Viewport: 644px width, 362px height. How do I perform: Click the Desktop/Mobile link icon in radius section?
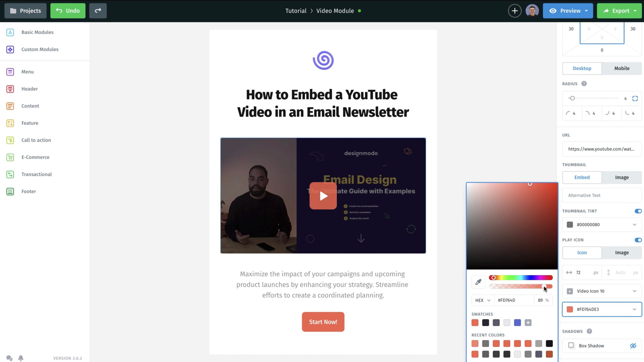click(636, 98)
